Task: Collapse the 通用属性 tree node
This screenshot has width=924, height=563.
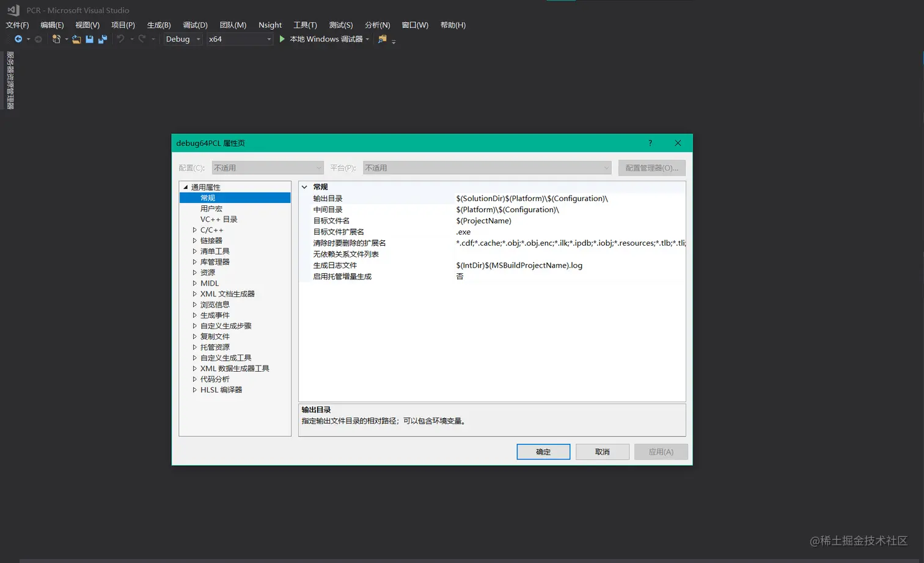Action: [185, 187]
